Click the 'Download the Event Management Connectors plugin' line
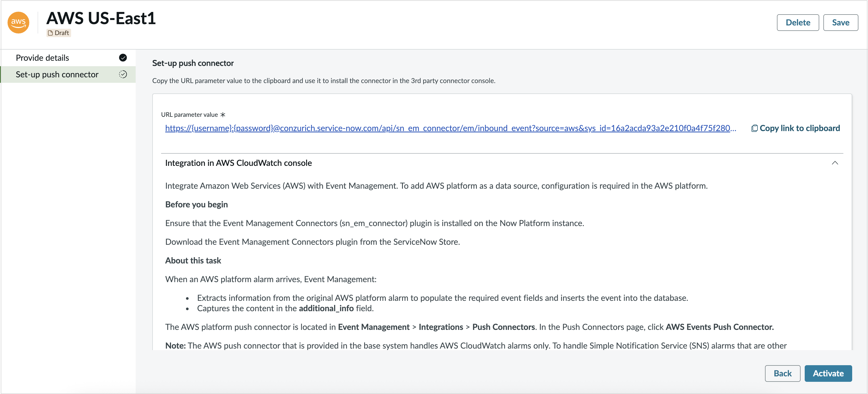868x394 pixels. coord(312,242)
